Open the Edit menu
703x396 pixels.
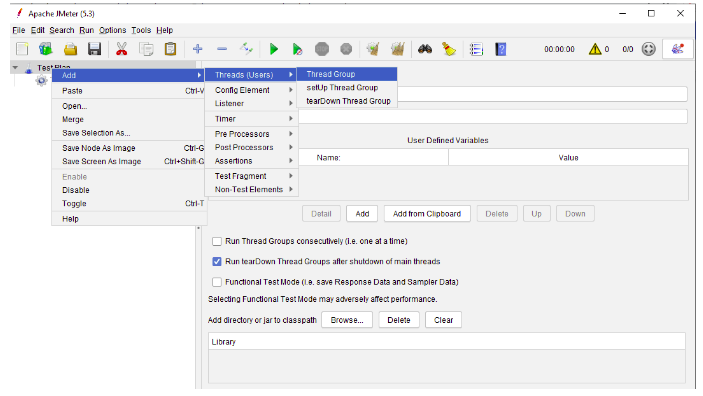[38, 30]
